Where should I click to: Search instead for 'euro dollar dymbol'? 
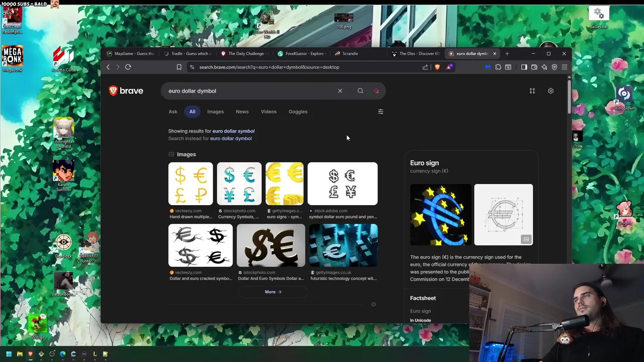tap(231, 138)
